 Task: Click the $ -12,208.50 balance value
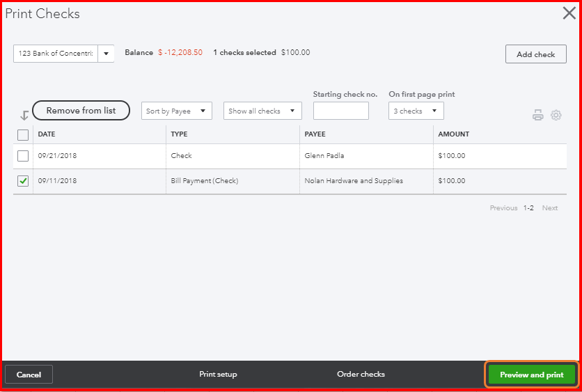[x=180, y=52]
